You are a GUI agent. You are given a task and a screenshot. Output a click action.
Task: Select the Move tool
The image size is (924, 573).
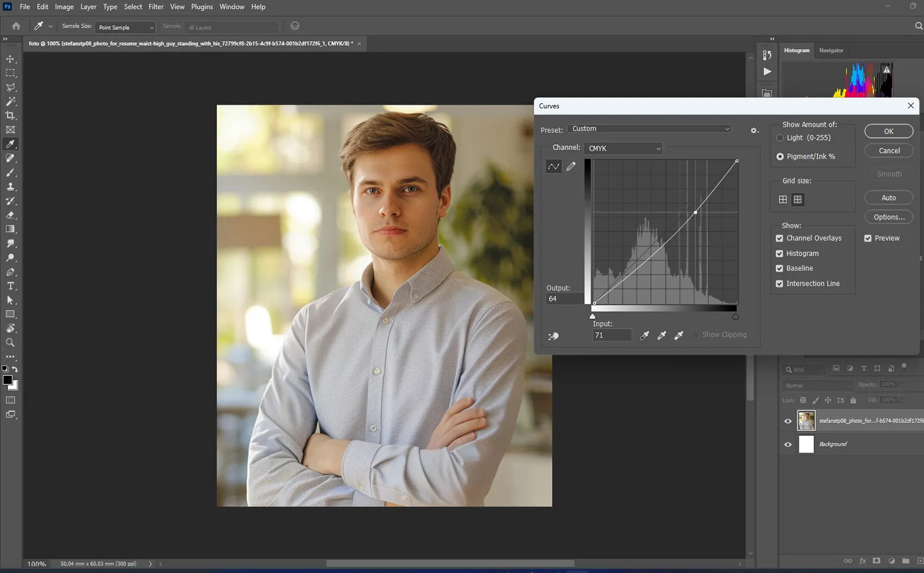click(10, 59)
